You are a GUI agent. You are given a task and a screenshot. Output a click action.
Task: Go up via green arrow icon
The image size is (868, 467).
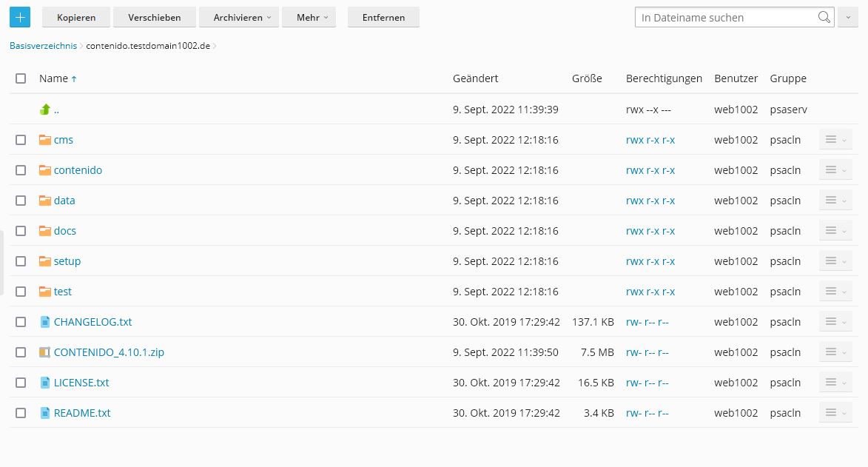coord(45,109)
